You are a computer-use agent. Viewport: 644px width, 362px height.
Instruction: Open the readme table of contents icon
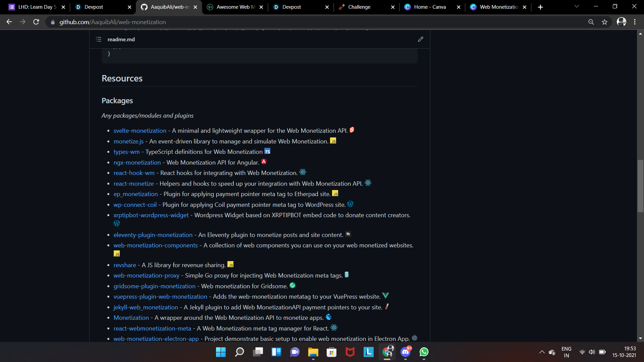(x=99, y=39)
